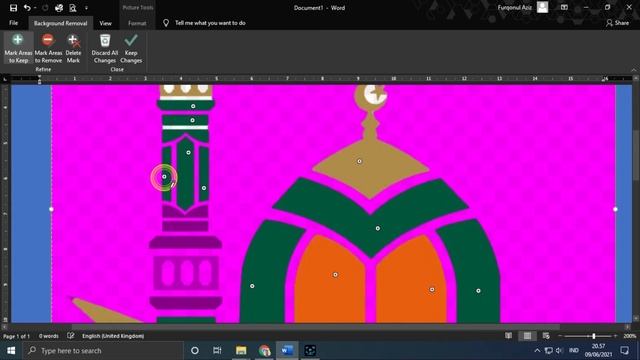Switch to Web Layout view
Image resolution: width=640 pixels, height=360 pixels.
(546, 336)
